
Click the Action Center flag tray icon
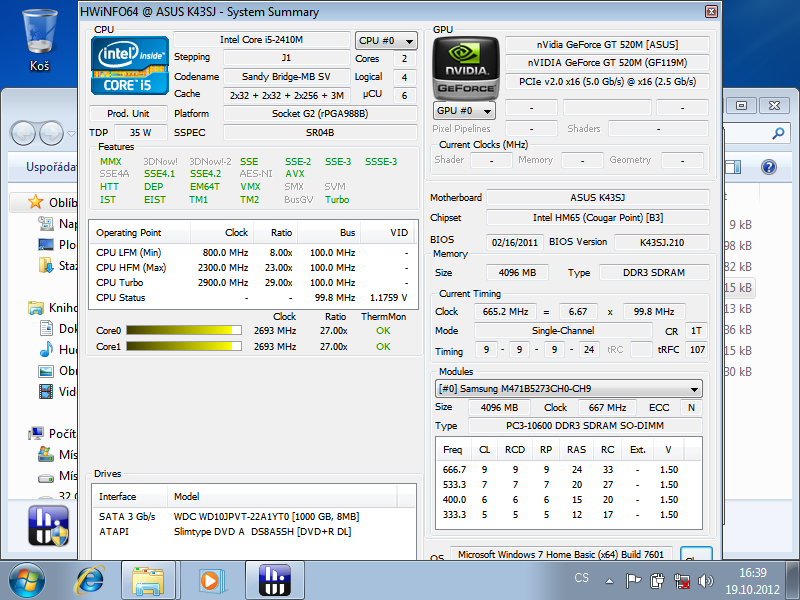[x=633, y=581]
